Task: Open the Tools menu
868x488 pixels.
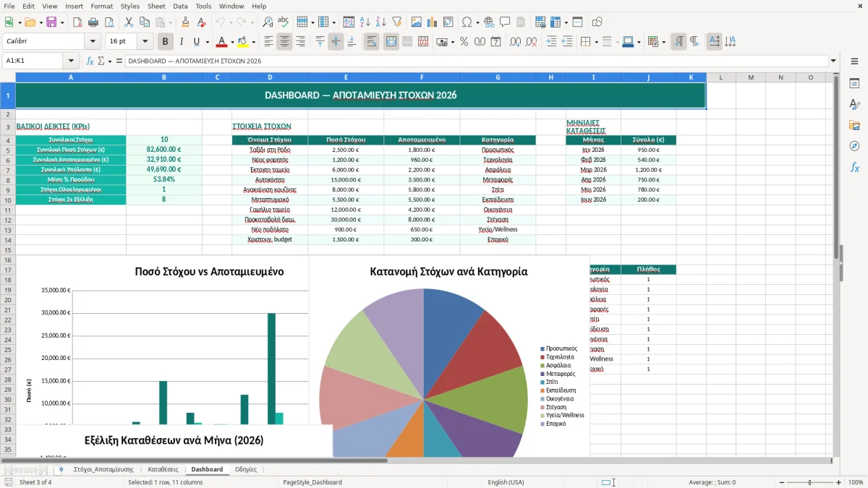Action: (x=203, y=6)
